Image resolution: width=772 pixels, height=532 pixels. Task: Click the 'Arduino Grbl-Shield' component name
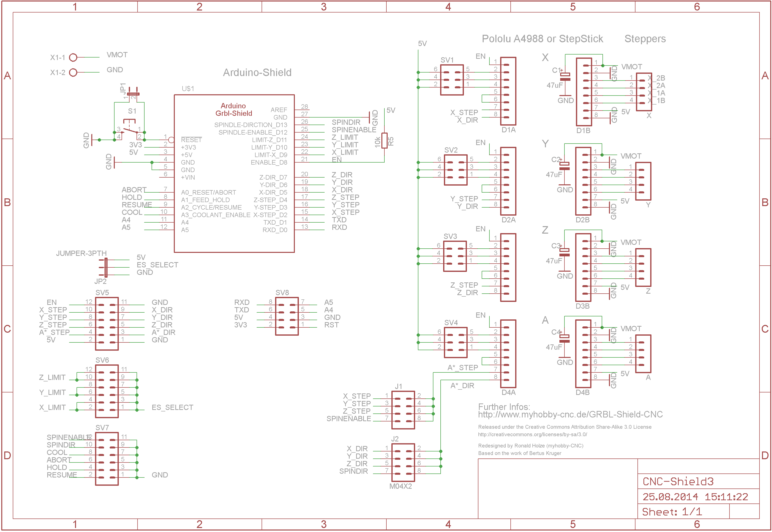(233, 110)
